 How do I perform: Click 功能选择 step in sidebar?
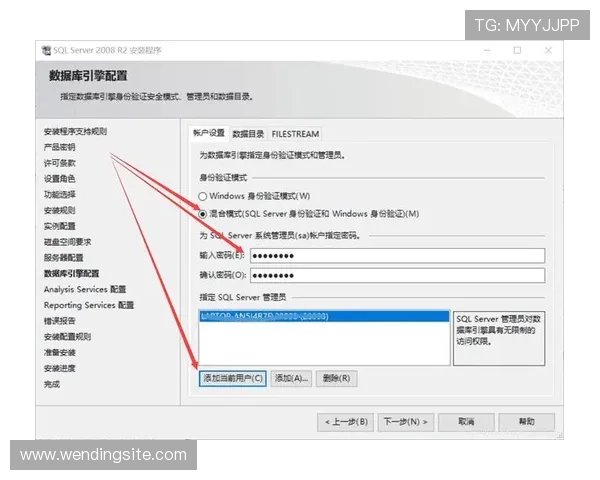[x=59, y=195]
